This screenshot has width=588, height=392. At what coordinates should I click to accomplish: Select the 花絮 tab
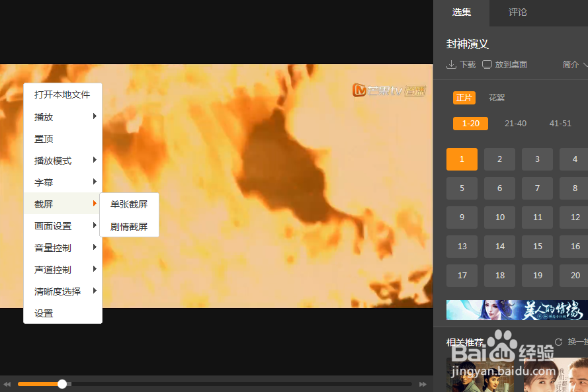point(496,97)
